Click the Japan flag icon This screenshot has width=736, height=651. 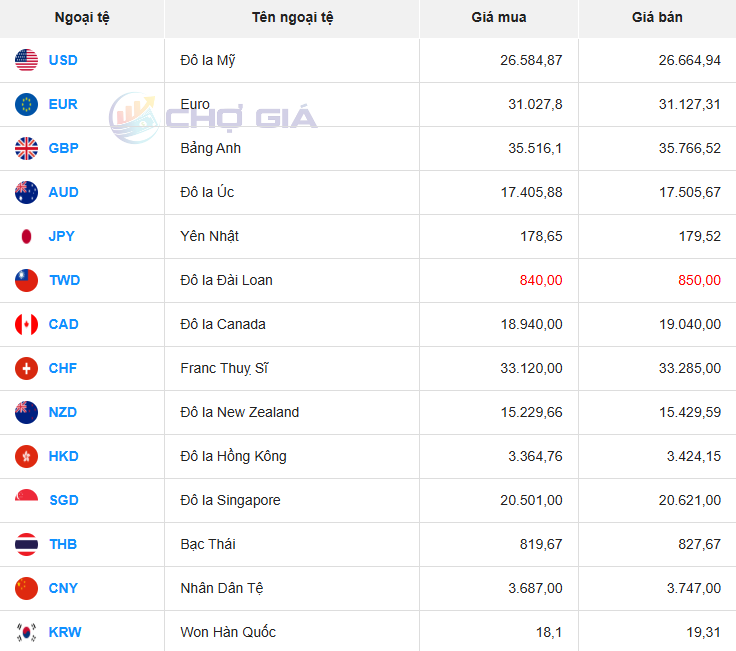(27, 236)
